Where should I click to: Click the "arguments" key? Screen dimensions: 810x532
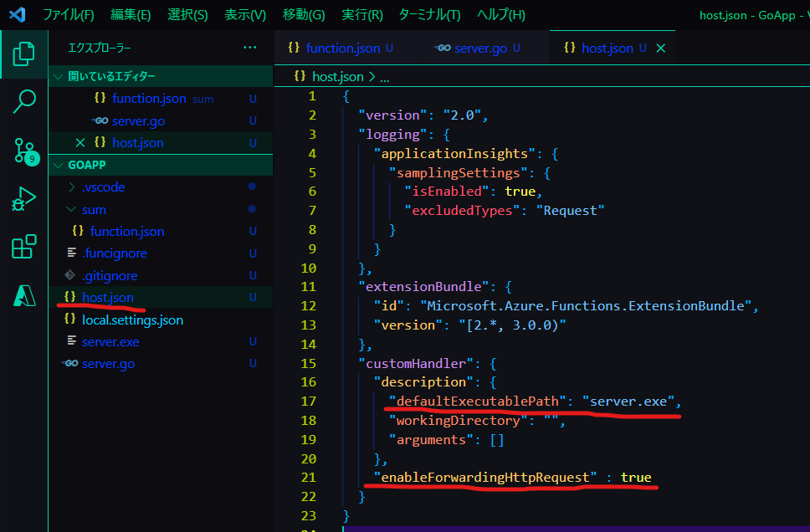pos(431,439)
